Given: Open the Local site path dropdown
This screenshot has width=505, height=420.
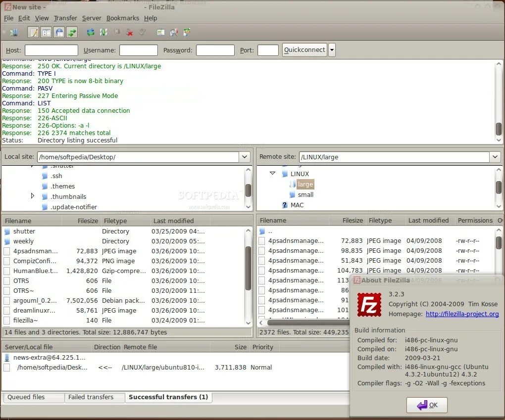Looking at the screenshot, I should point(245,157).
